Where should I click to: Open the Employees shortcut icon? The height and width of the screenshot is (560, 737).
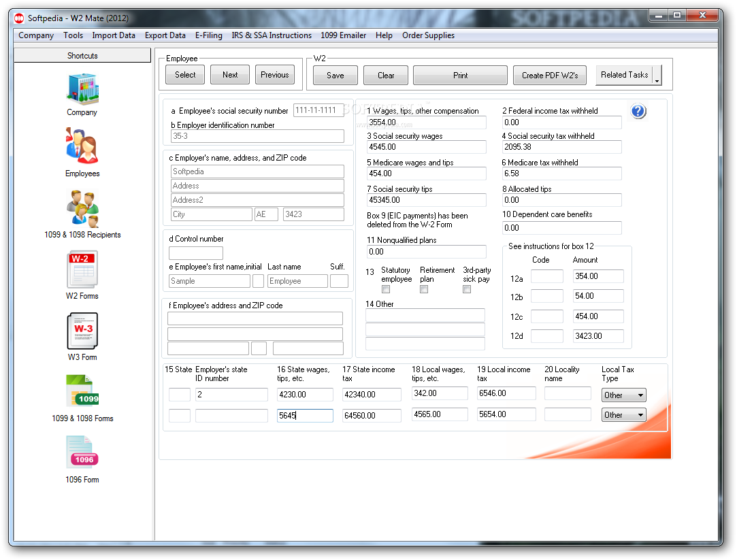[x=82, y=146]
